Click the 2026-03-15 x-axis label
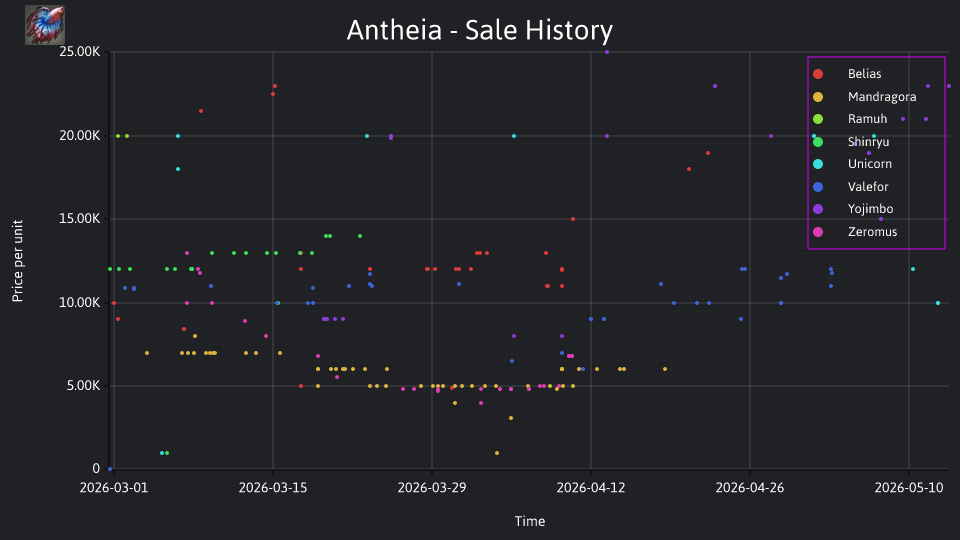 [x=273, y=488]
